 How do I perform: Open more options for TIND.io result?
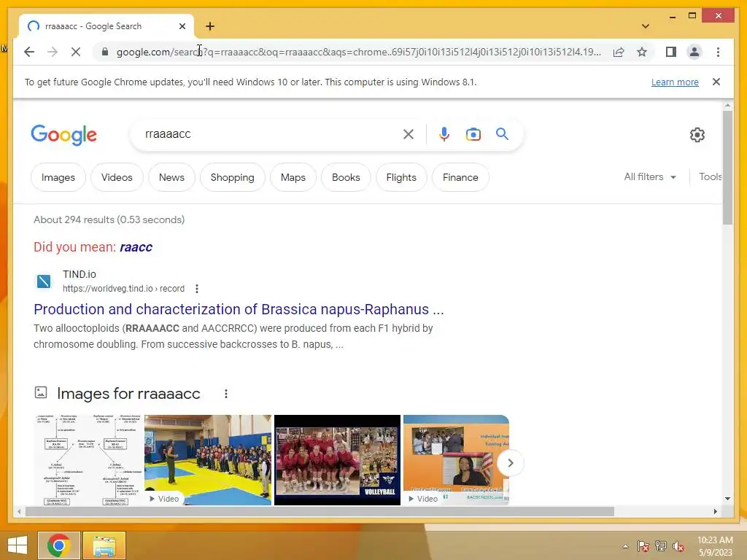pyautogui.click(x=197, y=289)
